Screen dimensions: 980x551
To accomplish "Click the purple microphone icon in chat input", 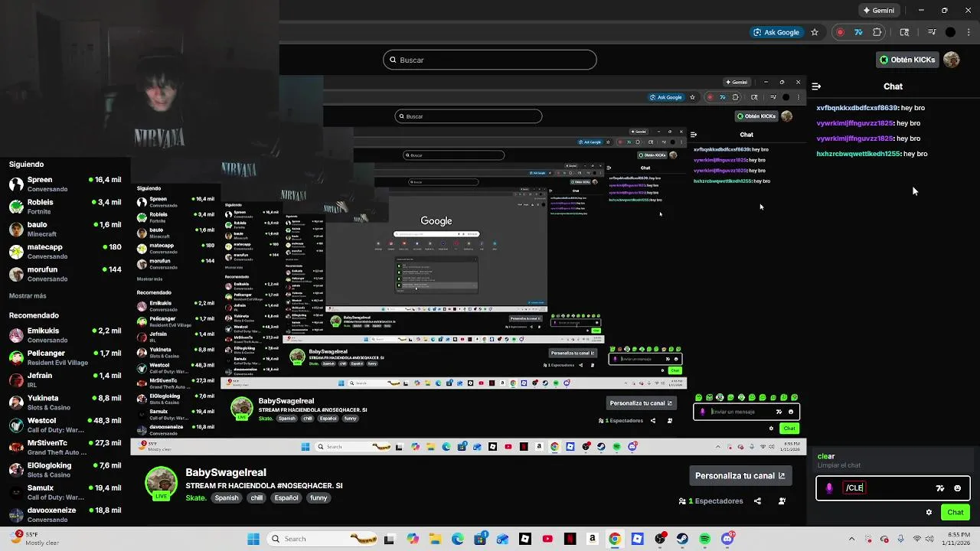I will tap(829, 488).
